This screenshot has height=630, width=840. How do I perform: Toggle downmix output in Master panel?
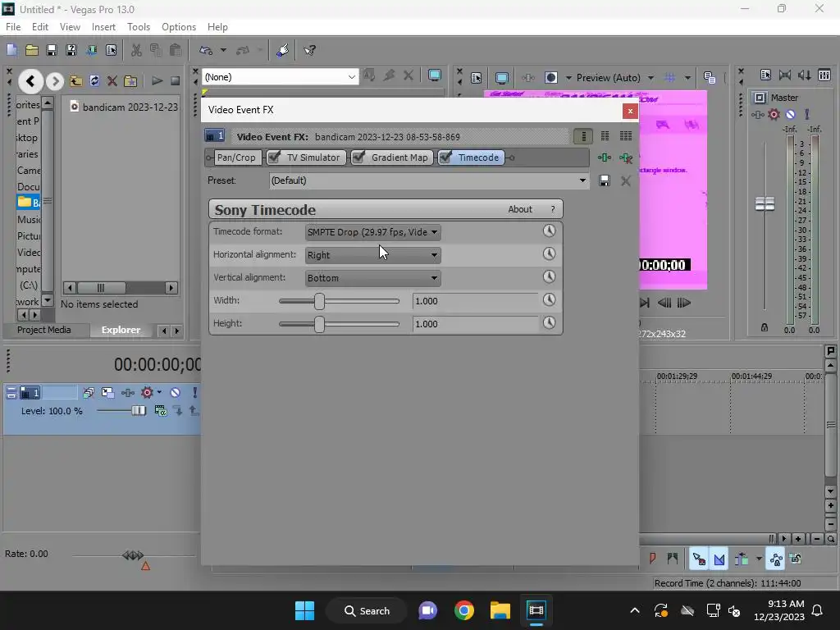[785, 75]
